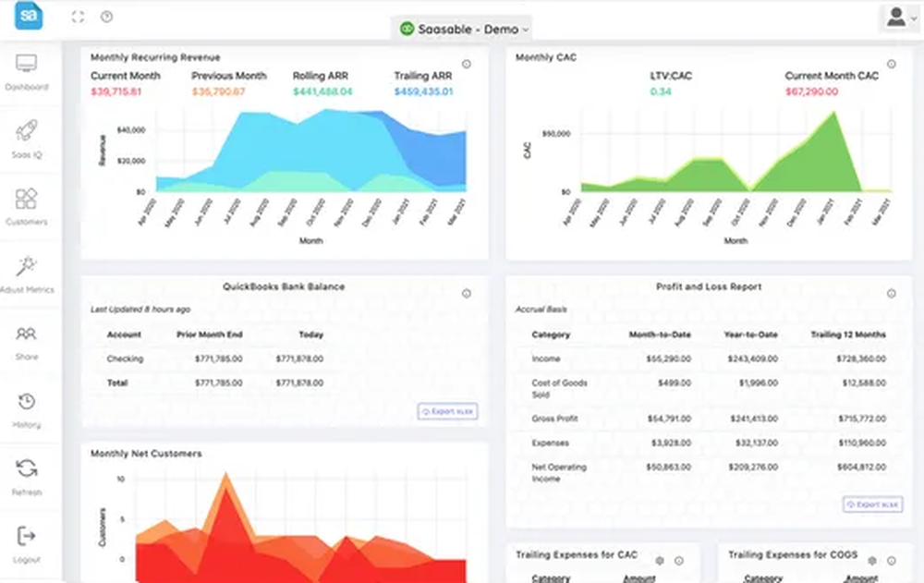
Task: Click Income row in Profit and Loss
Action: 709,358
